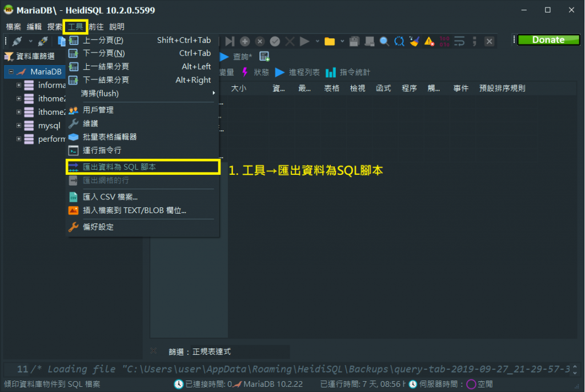Click the grey delete-row X circle icon
The image size is (585, 392).
click(x=260, y=41)
